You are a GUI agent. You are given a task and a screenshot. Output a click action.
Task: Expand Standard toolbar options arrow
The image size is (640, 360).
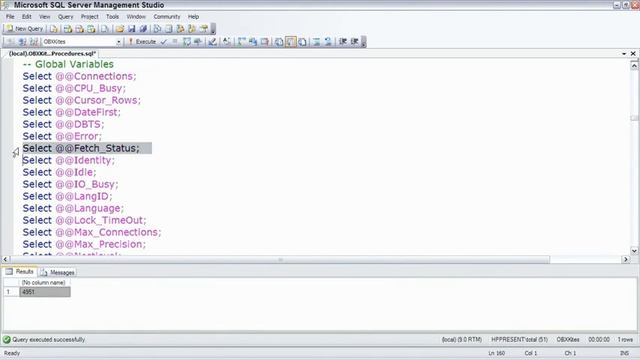213,29
